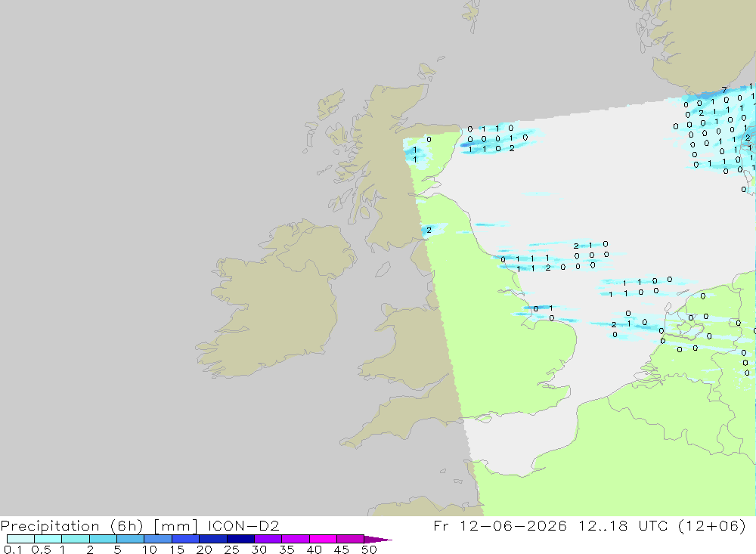756x554 pixels.
Task: Click the "7" precipitation value on the map
Action: tap(724, 90)
